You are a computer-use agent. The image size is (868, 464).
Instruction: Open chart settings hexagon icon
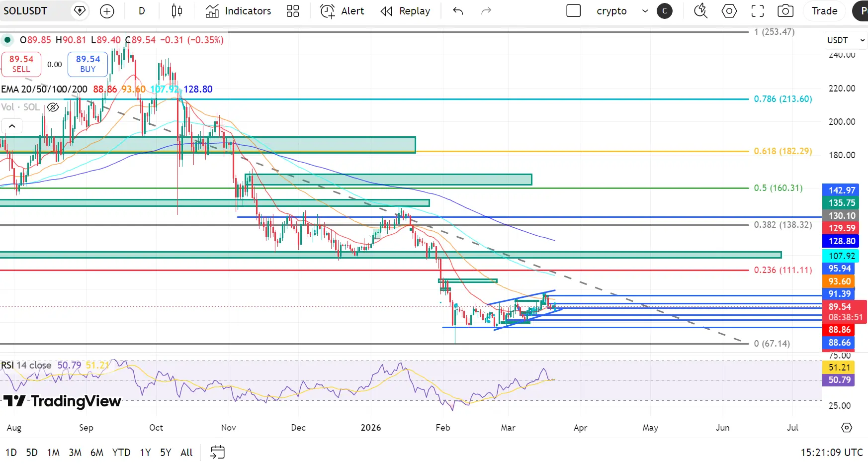tap(729, 11)
